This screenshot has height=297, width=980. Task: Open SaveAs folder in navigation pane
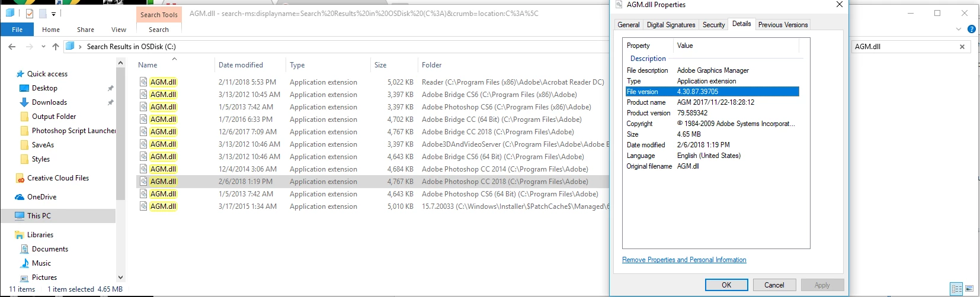[43, 145]
